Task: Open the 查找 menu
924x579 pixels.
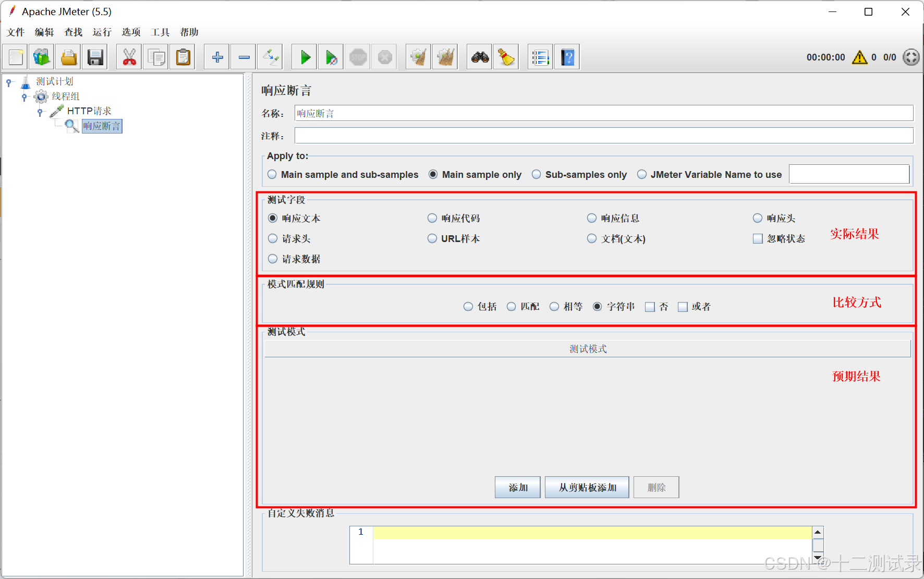Action: click(x=73, y=32)
